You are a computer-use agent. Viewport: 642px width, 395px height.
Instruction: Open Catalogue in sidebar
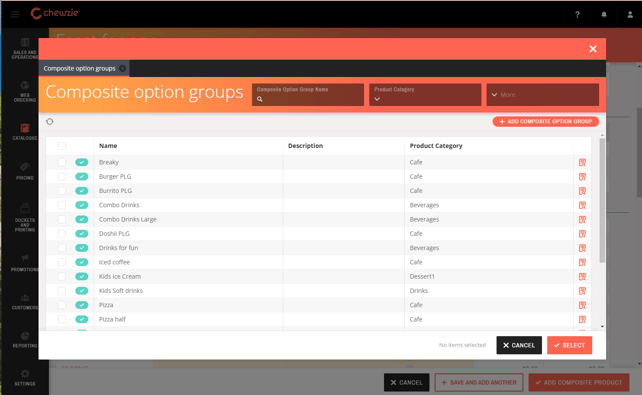click(25, 132)
